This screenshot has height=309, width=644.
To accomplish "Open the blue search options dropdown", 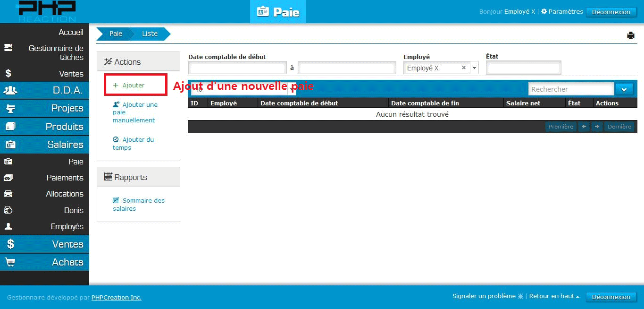I will point(624,89).
